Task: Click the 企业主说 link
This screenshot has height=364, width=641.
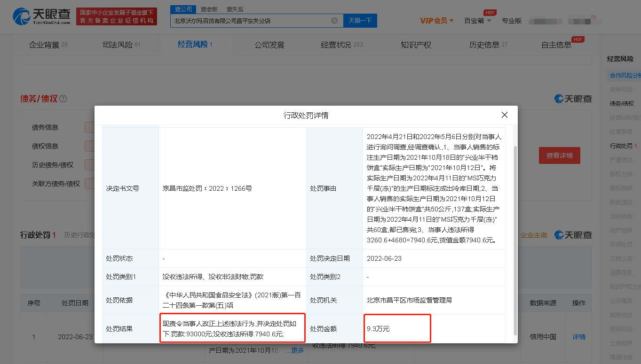Action: point(533,235)
